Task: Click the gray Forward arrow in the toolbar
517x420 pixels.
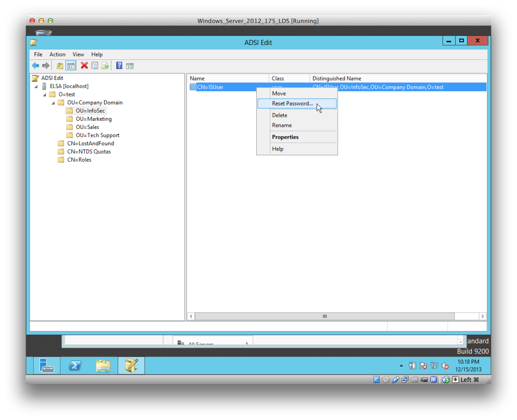Action: 46,66
